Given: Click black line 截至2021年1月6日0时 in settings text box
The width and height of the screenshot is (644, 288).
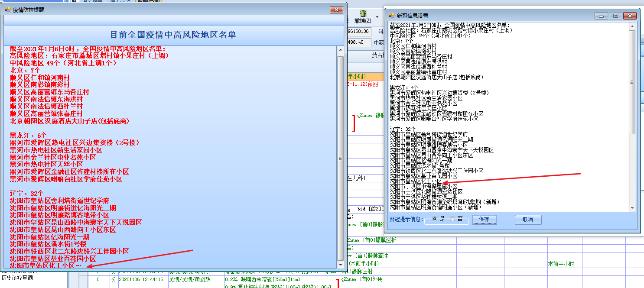Looking at the screenshot, I should [450, 26].
